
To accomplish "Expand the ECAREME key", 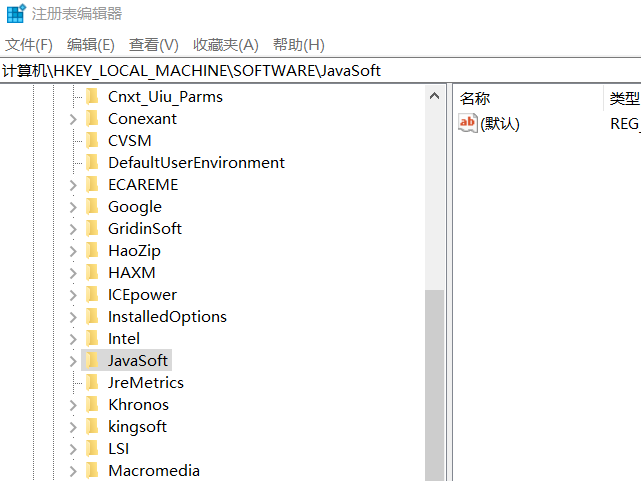I will coord(73,185).
